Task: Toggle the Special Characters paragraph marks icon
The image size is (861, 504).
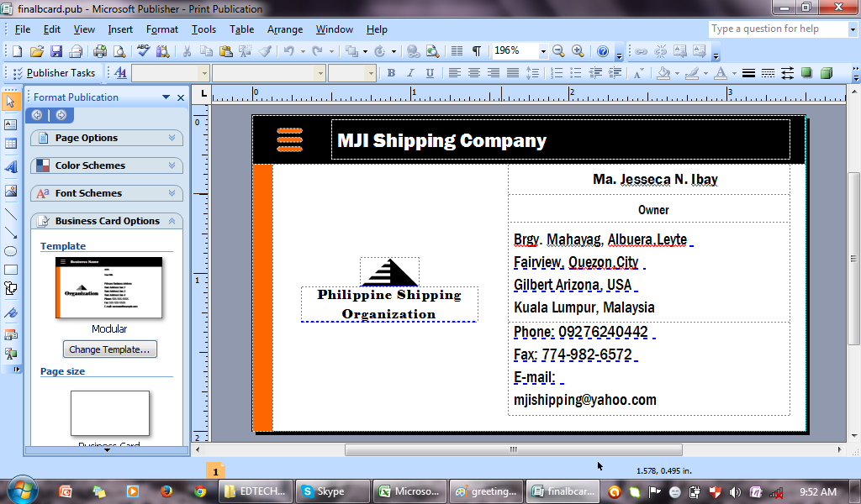Action: (477, 51)
